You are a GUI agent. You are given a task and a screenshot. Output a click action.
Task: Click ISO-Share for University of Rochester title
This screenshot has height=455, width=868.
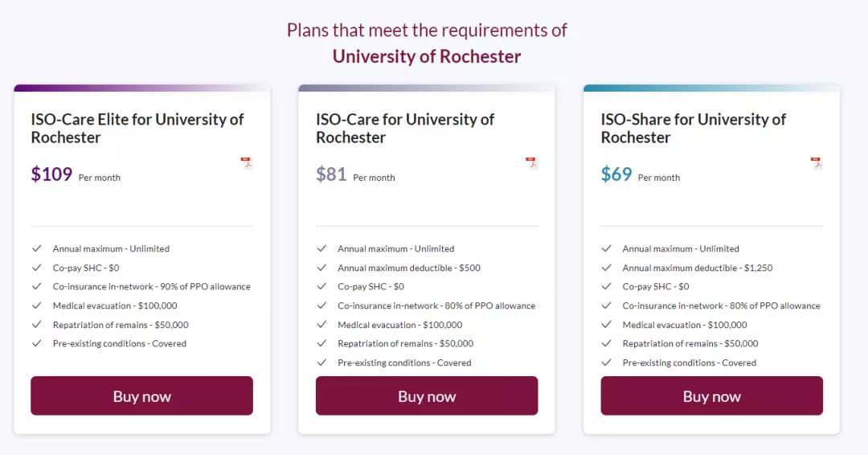(x=693, y=128)
